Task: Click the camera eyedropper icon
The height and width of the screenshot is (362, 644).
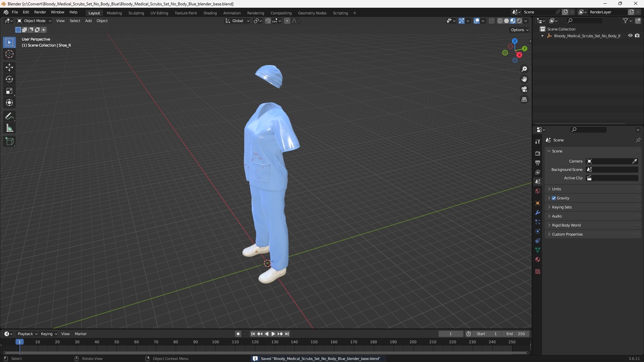Action: point(635,161)
